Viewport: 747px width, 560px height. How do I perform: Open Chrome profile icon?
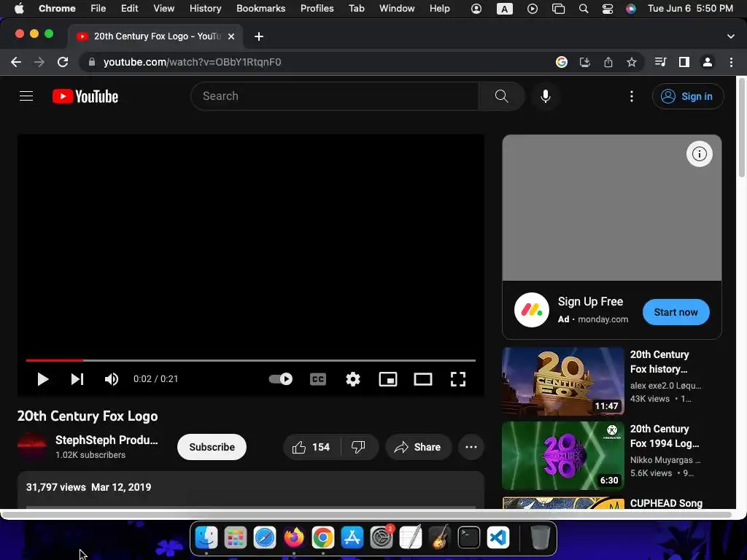[x=708, y=62]
